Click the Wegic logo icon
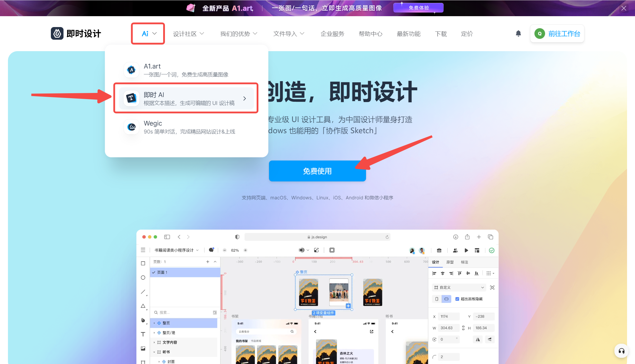The width and height of the screenshot is (635, 364). coord(131,127)
